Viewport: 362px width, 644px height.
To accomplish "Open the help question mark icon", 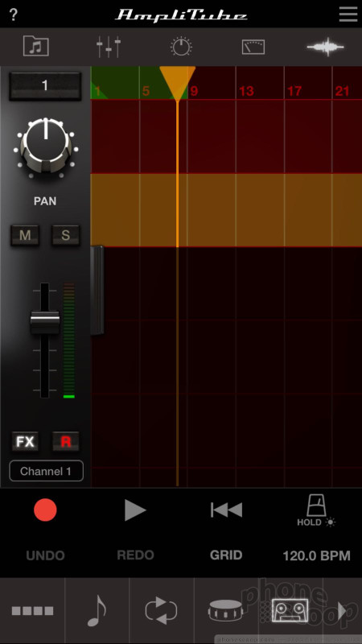I will point(13,14).
